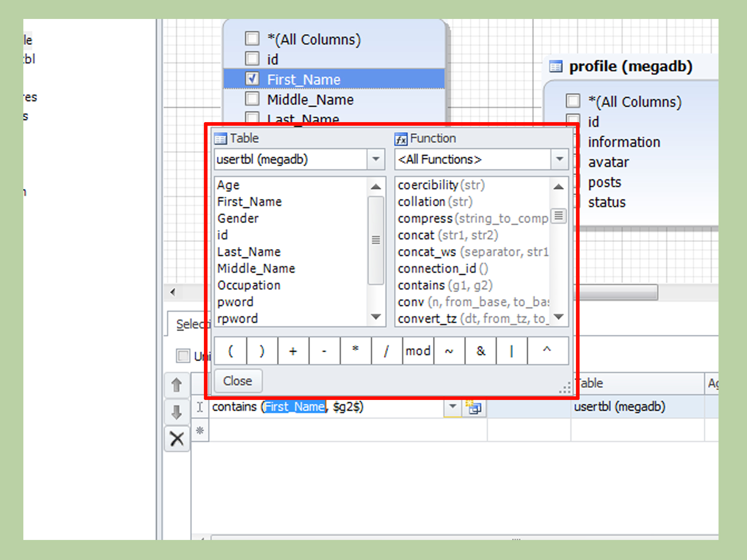Image resolution: width=747 pixels, height=560 pixels.
Task: Insert tilde operator
Action: coord(449,351)
